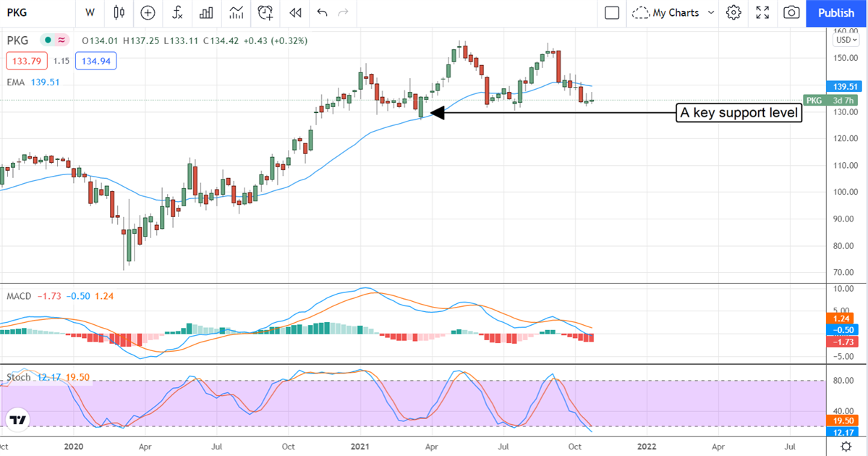The width and height of the screenshot is (868, 456).
Task: Click the H137.25 high value
Action: 142,41
